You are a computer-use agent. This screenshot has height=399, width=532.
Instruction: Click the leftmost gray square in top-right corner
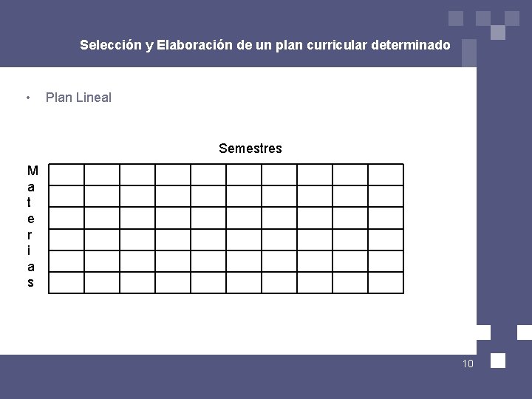(456, 18)
